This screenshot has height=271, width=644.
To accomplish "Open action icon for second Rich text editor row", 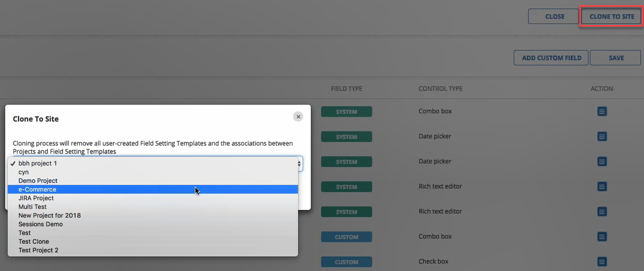I will (x=602, y=212).
